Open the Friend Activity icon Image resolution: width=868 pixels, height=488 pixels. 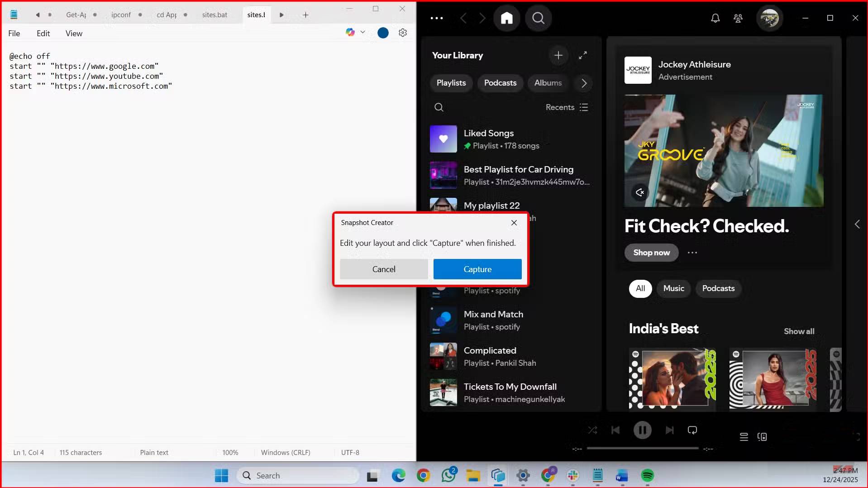(738, 18)
